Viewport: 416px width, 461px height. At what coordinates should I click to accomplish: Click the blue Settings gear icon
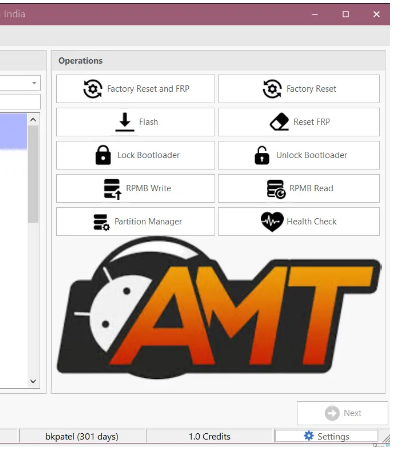(x=309, y=436)
